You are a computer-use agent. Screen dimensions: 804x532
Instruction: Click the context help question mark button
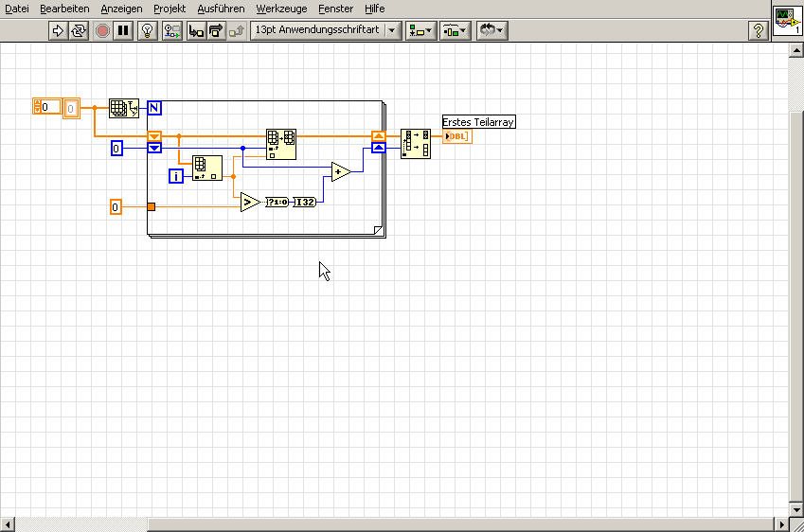757,30
